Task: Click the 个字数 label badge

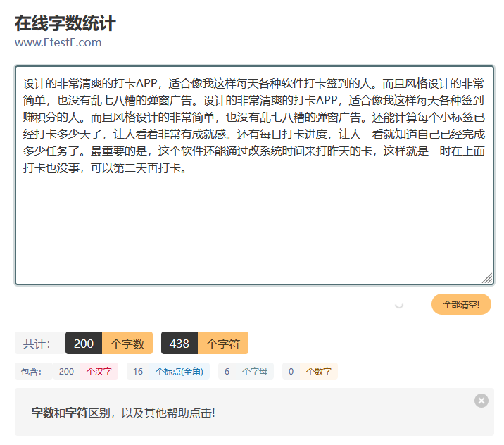Action: 127,343
